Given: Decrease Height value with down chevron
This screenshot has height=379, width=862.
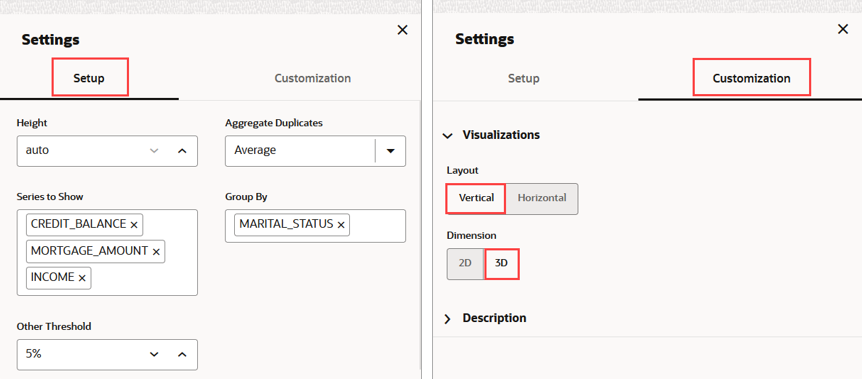Looking at the screenshot, I should [154, 150].
